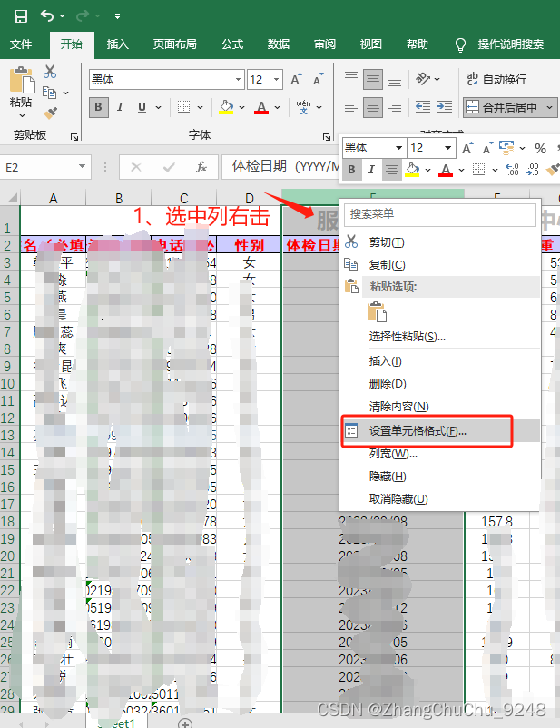This screenshot has height=728, width=560.
Task: Switch to the 审阅 ribbon tab
Action: (x=325, y=44)
